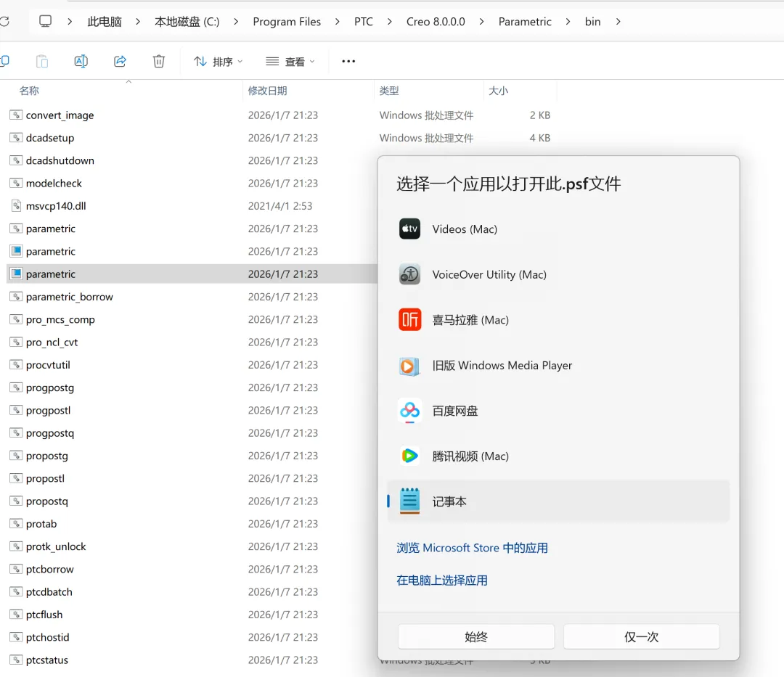Navigate to 本地磁盘 (C:) breadcrumb
This screenshot has width=784, height=677.
(x=187, y=22)
